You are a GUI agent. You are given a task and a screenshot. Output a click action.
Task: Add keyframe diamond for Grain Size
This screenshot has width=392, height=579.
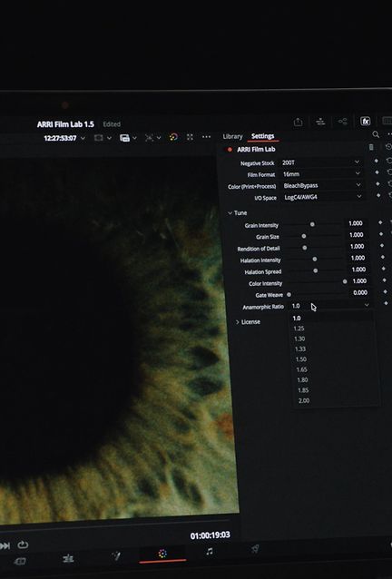point(381,234)
